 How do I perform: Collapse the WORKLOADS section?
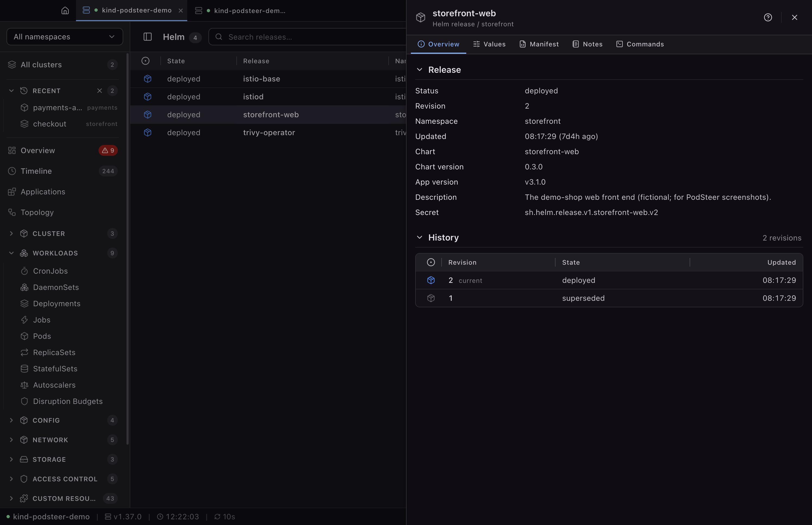(x=11, y=253)
